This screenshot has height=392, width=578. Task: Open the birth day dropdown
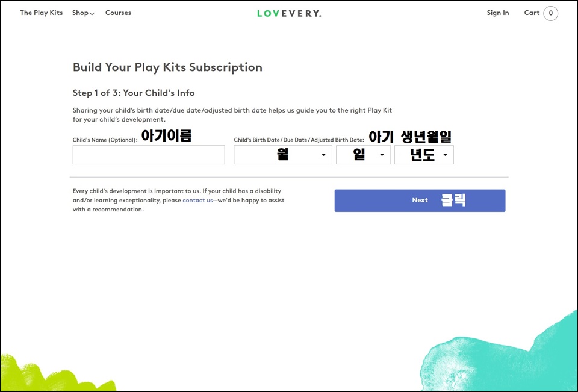363,155
